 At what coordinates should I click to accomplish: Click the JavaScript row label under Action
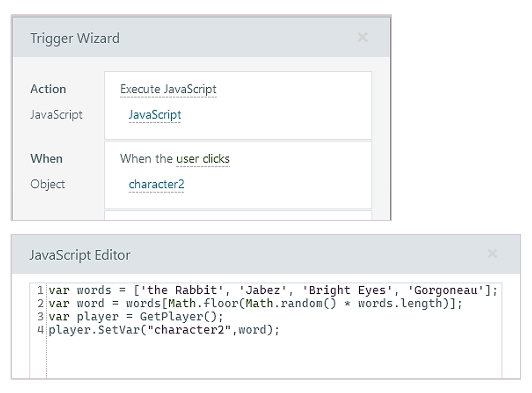pyautogui.click(x=56, y=115)
